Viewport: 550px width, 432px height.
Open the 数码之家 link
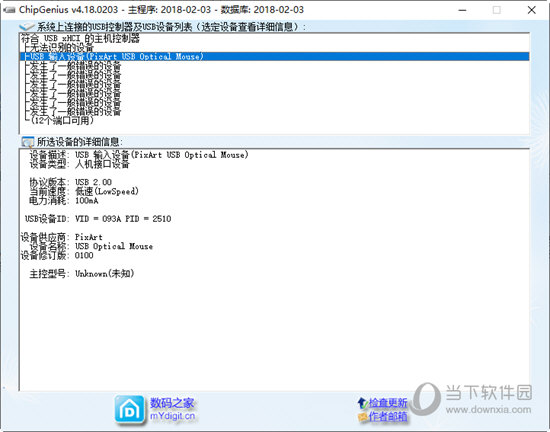pos(172,403)
